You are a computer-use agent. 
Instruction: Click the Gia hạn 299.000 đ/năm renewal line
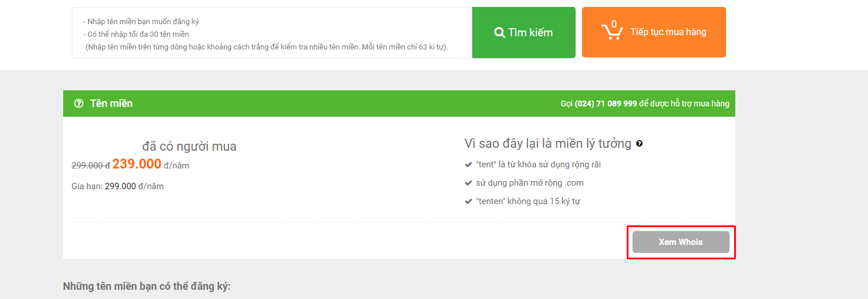118,186
